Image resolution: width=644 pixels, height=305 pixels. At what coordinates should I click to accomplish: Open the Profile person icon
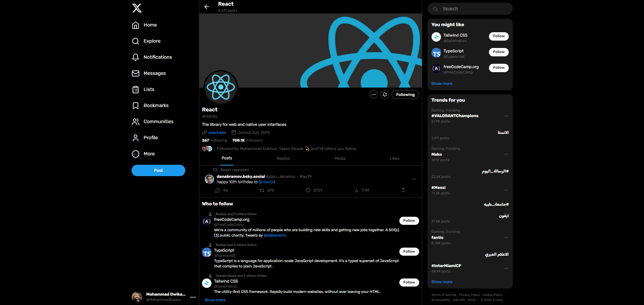pyautogui.click(x=136, y=138)
